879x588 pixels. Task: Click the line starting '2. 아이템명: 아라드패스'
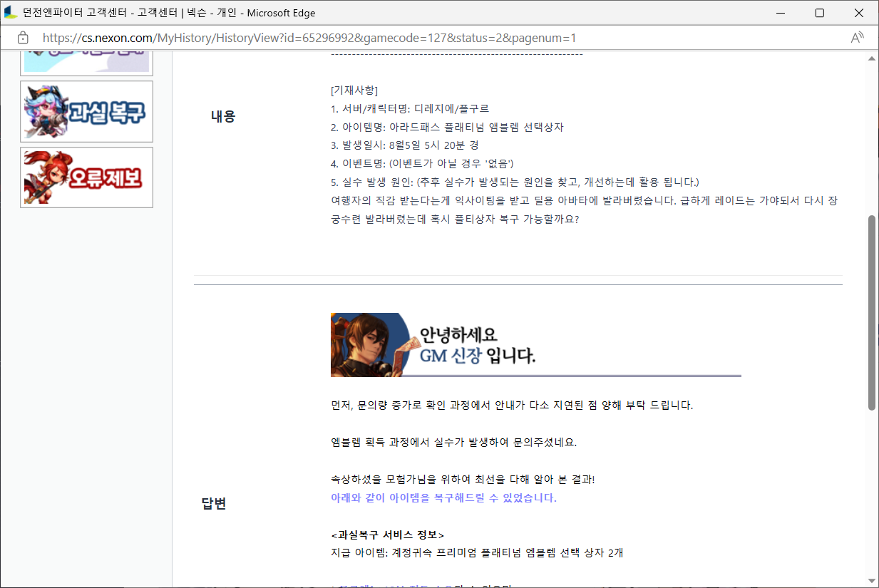(x=448, y=128)
